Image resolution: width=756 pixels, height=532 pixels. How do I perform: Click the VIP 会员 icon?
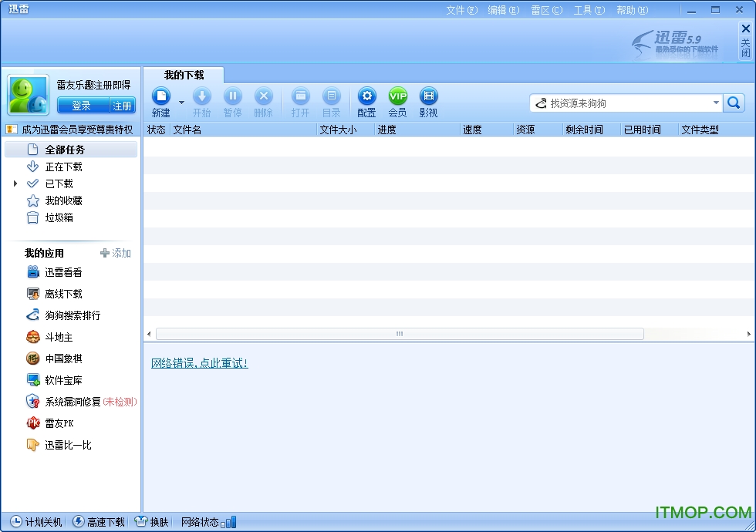point(398,96)
